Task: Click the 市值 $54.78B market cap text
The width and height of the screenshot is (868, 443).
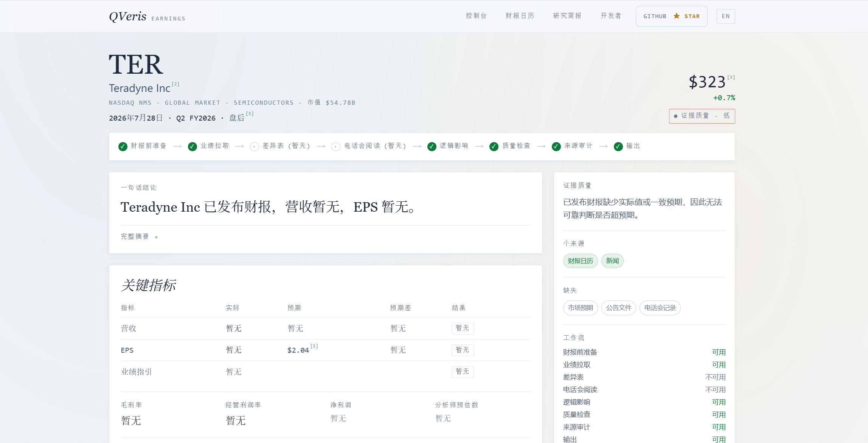Action: point(331,102)
